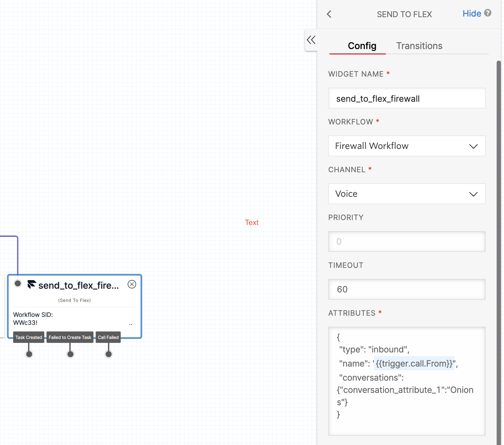Image resolution: width=504 pixels, height=445 pixels.
Task: Click the Hide link
Action: point(472,13)
